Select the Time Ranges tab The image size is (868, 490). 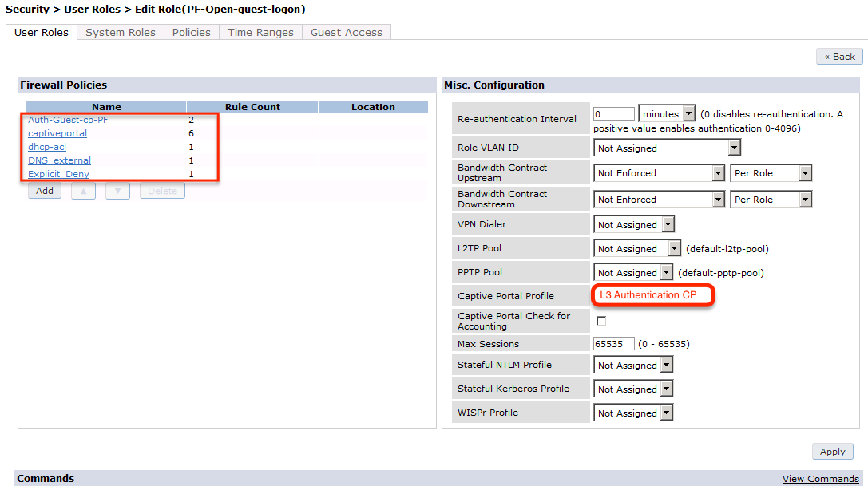click(x=260, y=33)
